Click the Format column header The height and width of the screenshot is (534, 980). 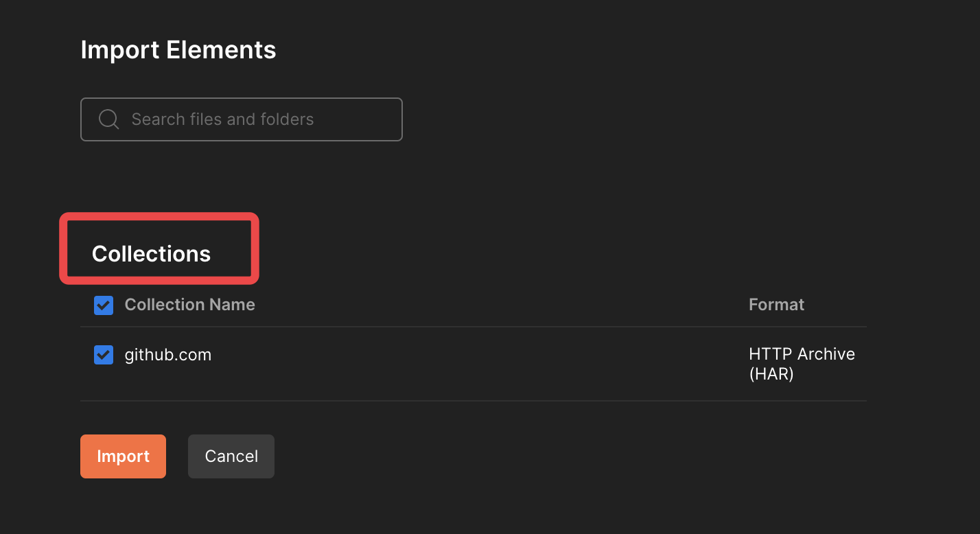click(776, 305)
